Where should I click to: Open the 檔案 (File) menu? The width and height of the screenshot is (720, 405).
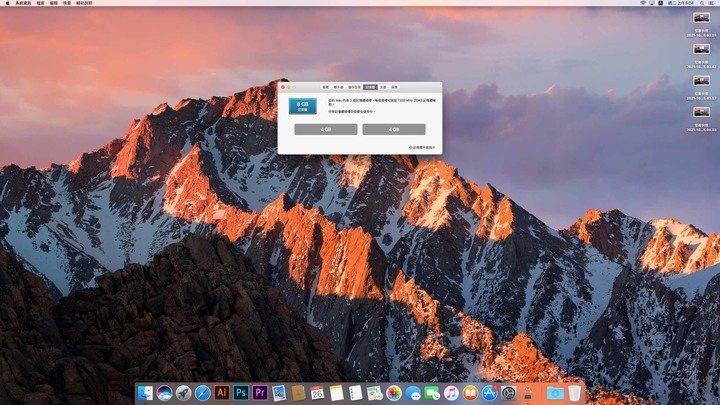(x=40, y=3)
